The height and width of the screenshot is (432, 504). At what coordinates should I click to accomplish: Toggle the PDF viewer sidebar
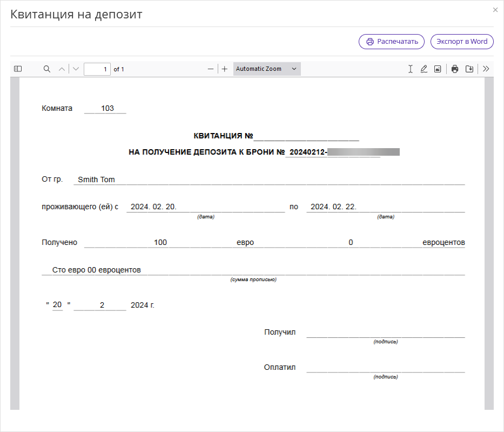click(x=18, y=69)
